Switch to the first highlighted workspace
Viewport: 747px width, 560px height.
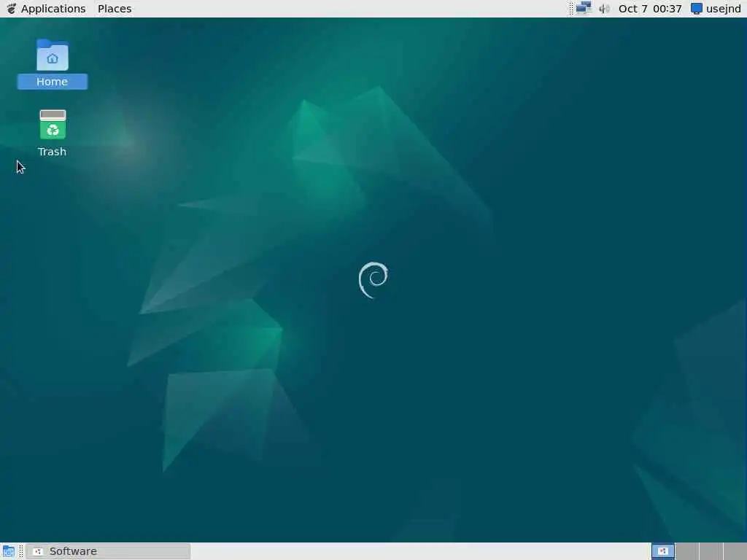point(663,551)
